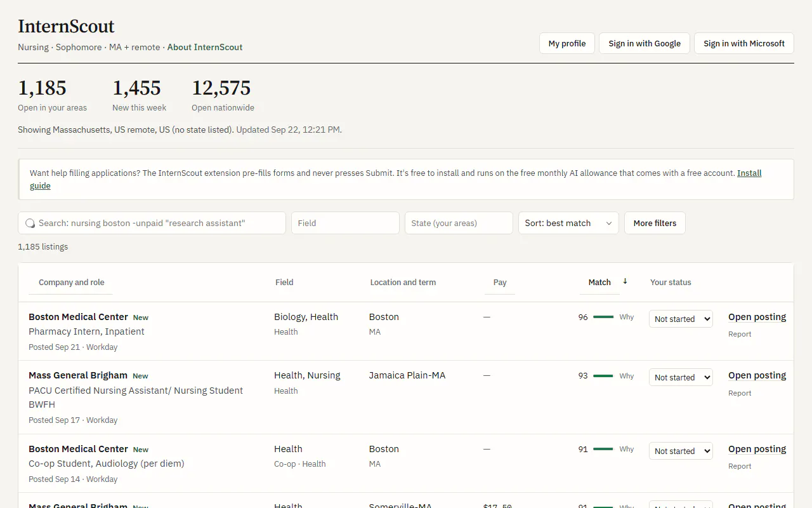Report the PACU Nursing Assistant listing
This screenshot has height=508, width=812.
740,393
